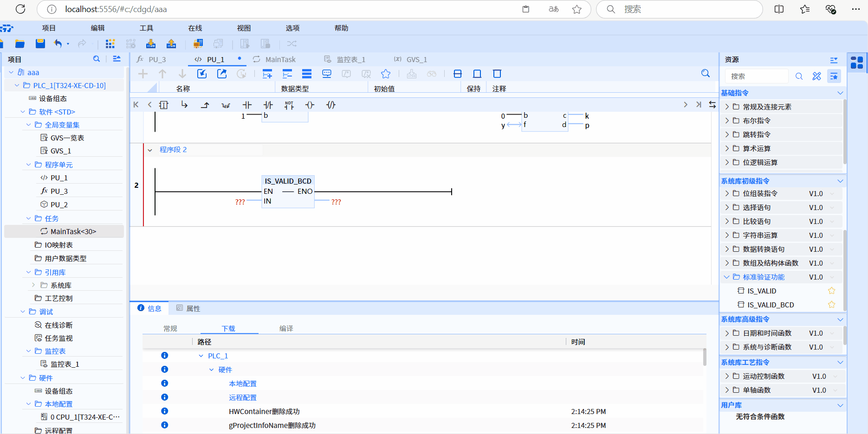Open 本地配置 from the download log
The height and width of the screenshot is (434, 868).
coord(242,383)
